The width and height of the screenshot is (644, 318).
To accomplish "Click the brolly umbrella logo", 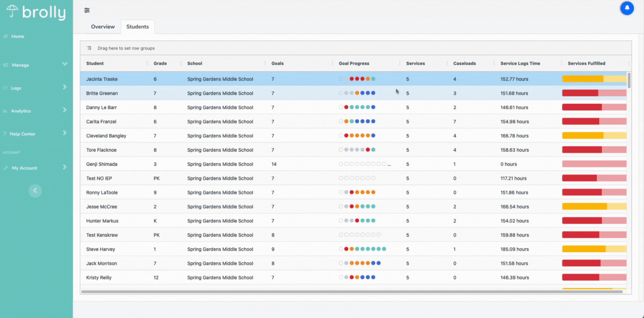I will coord(12,11).
